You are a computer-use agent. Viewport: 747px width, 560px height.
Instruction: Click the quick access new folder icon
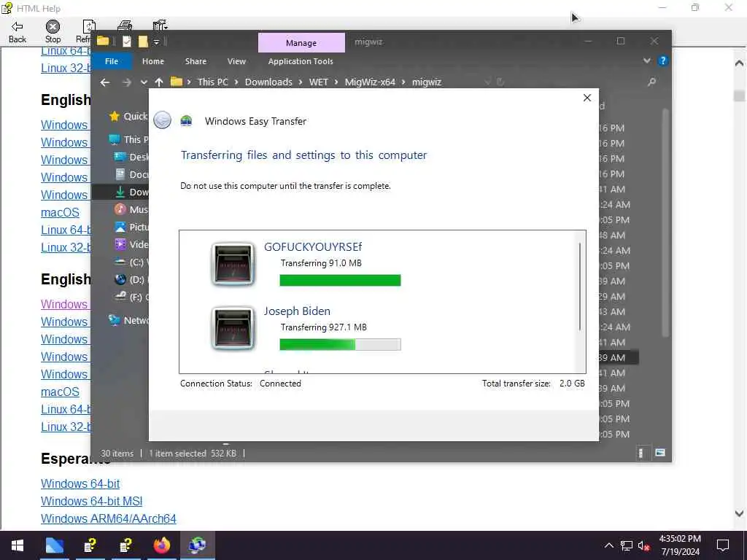point(143,42)
